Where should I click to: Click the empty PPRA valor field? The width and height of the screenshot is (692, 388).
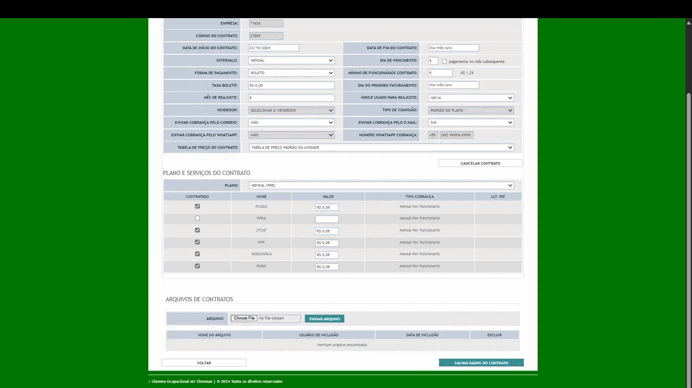tap(327, 219)
